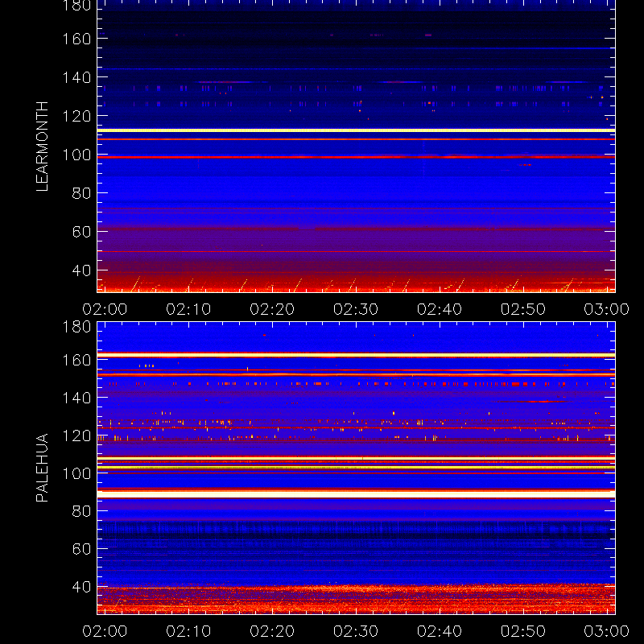Click 02:20 time label under PALEHUA plot
644x644 pixels.
point(272,631)
